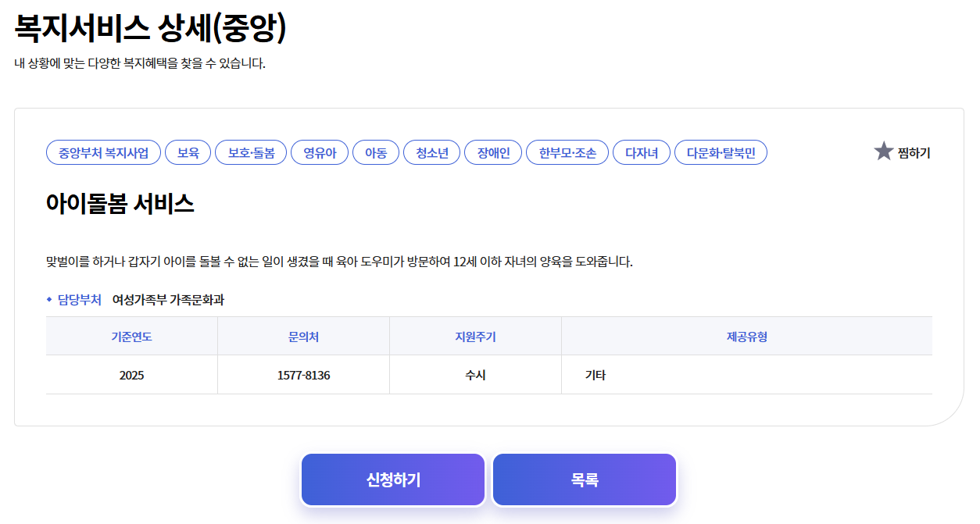Select the 여성가족부 가족문화과 text
Image resolution: width=980 pixels, height=524 pixels.
point(168,300)
